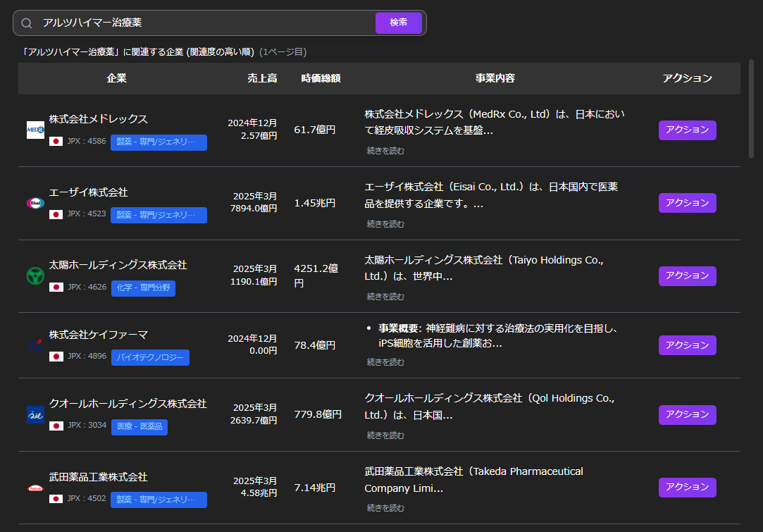Click ticker text JPX : 4586
The width and height of the screenshot is (763, 532).
point(87,141)
